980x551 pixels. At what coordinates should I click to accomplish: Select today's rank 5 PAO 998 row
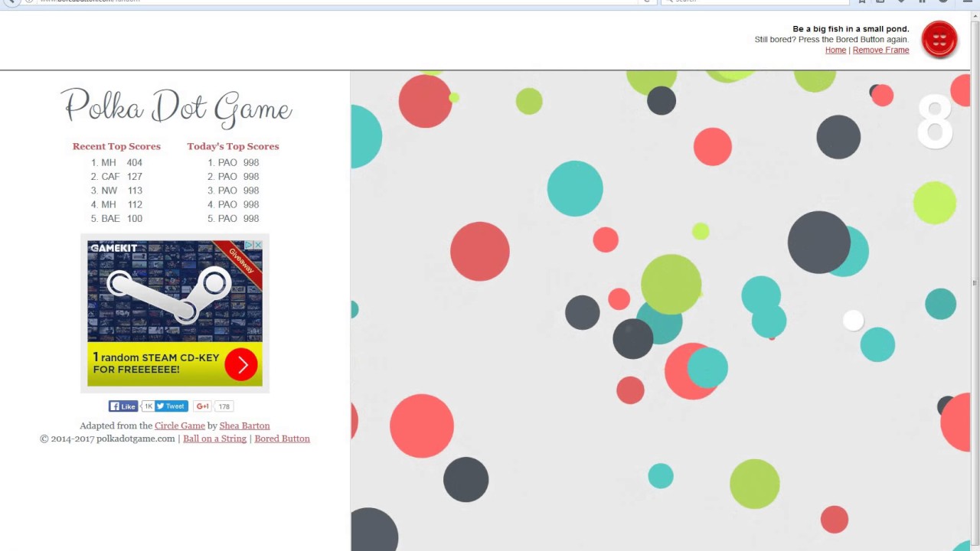(233, 218)
